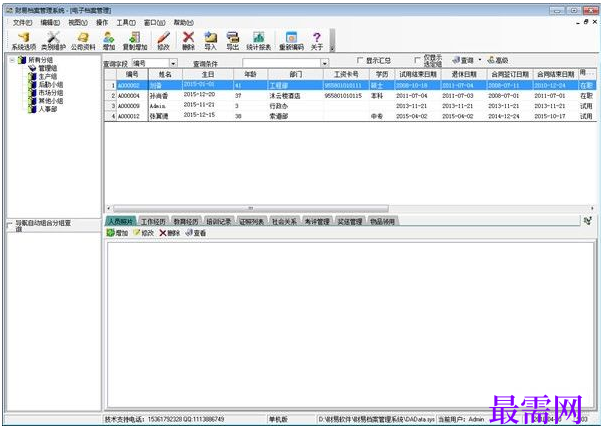Open the 窗口 menu

[x=154, y=23]
